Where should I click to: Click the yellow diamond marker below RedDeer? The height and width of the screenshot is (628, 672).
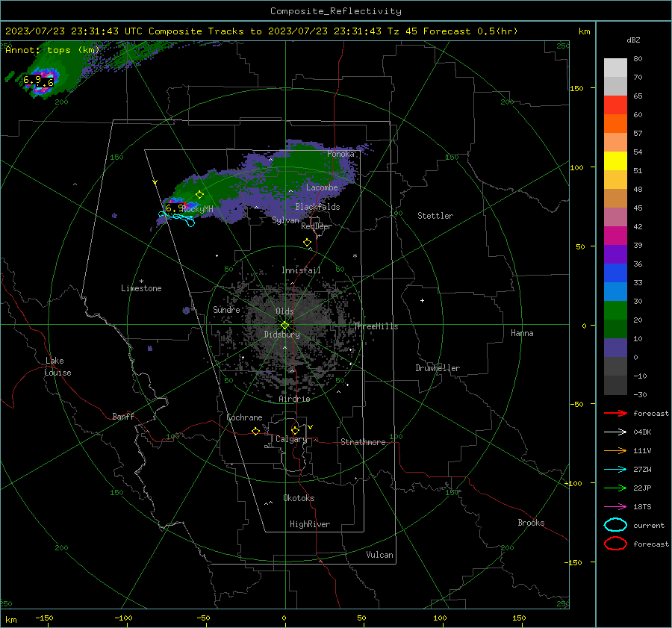307,243
